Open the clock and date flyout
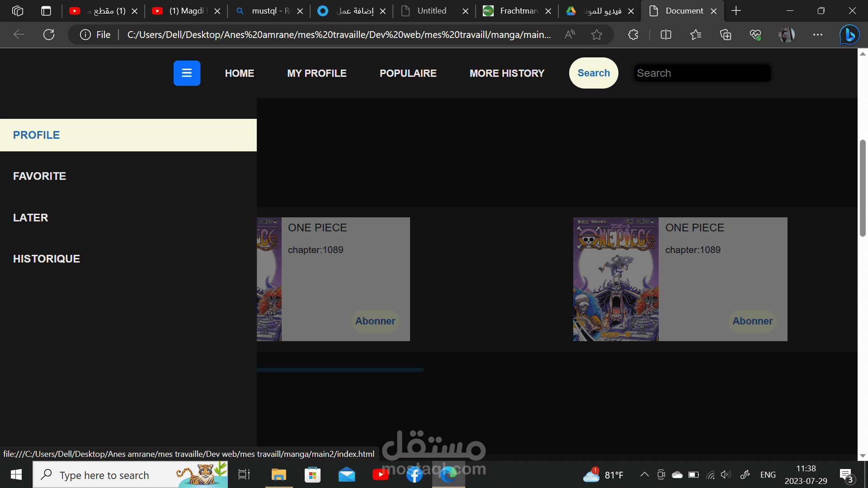Image resolution: width=868 pixels, height=488 pixels. (x=806, y=474)
